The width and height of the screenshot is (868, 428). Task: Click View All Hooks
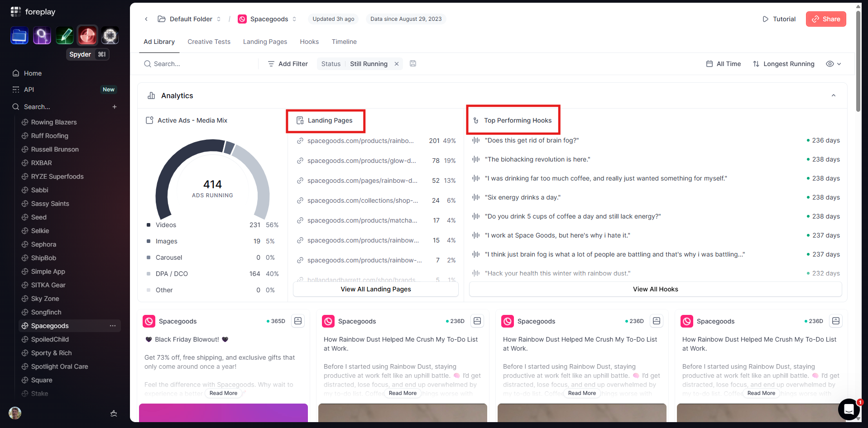[655, 289]
